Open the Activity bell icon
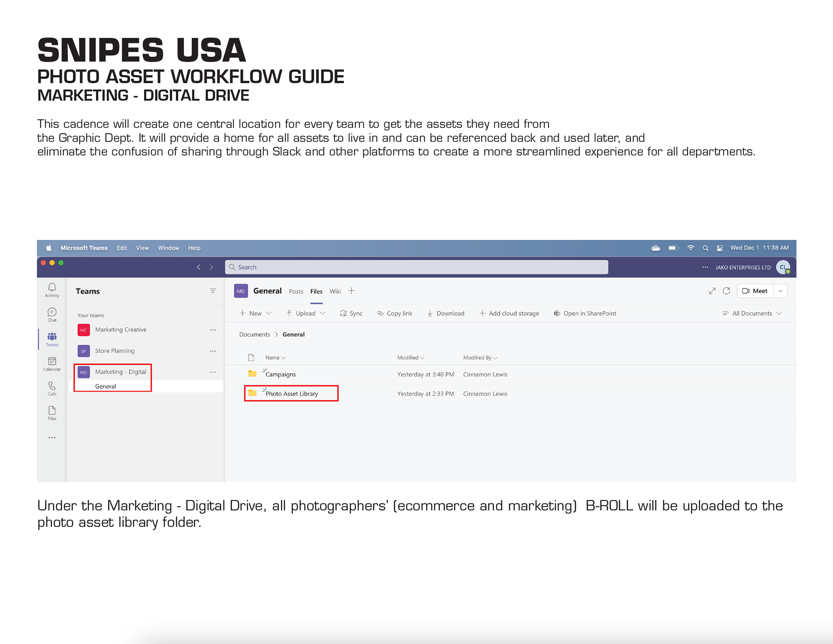833x644 pixels. coord(52,290)
